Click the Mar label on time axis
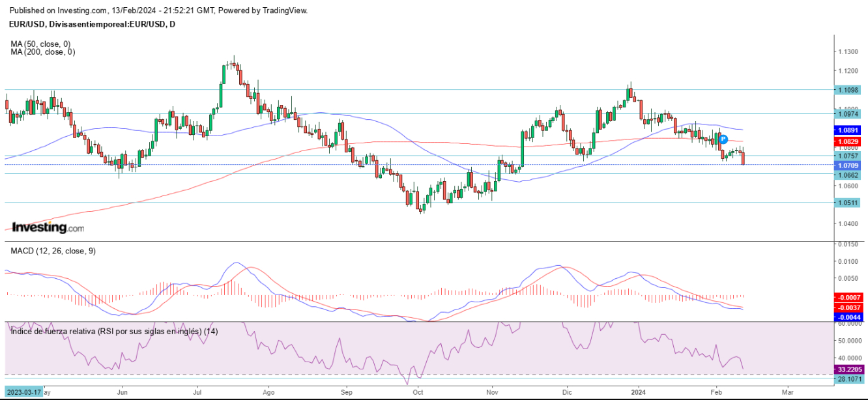 tap(787, 393)
